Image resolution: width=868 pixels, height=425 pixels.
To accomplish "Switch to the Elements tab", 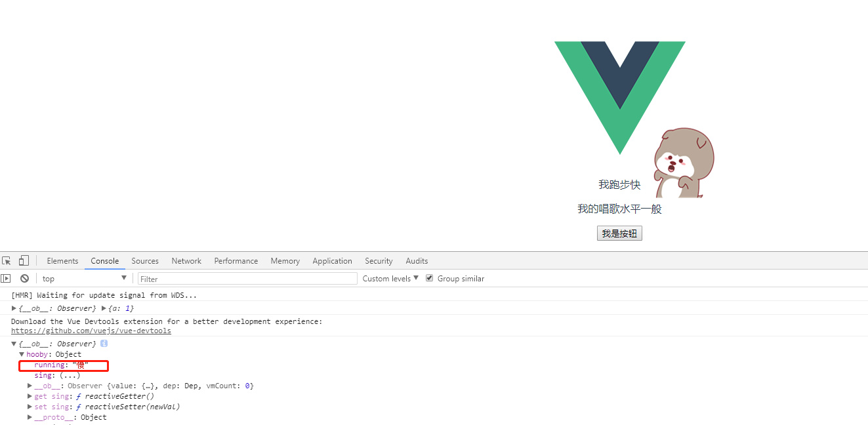I will tap(62, 260).
